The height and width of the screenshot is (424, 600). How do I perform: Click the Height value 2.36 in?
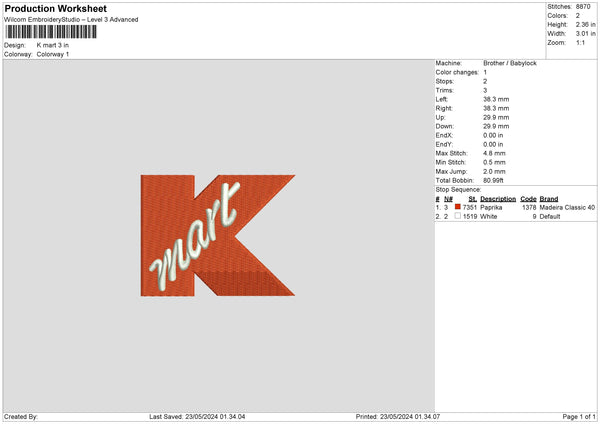point(585,24)
